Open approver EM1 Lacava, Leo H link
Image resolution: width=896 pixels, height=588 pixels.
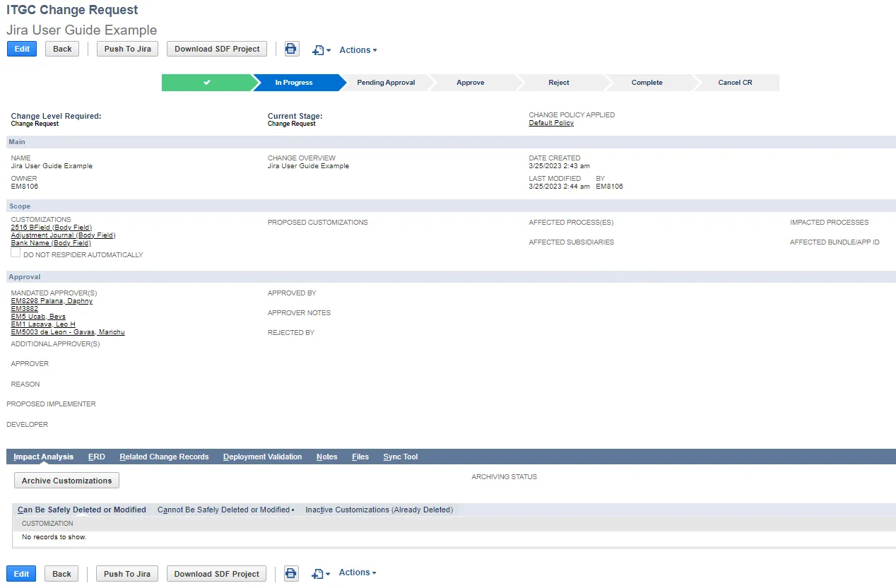click(x=43, y=324)
